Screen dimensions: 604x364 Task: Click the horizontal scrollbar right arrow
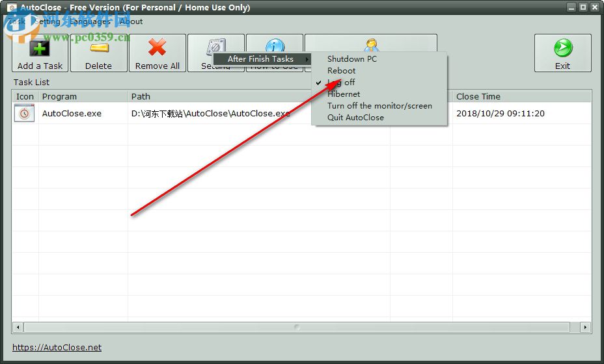click(x=585, y=328)
